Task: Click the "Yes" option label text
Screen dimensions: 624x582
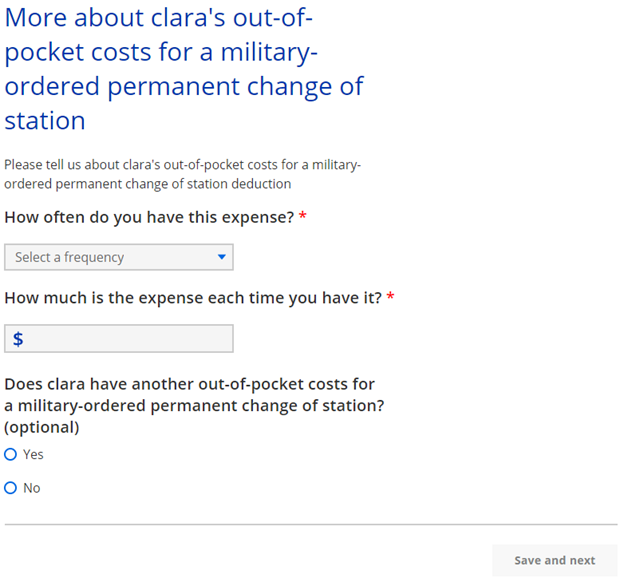Action: tap(33, 454)
